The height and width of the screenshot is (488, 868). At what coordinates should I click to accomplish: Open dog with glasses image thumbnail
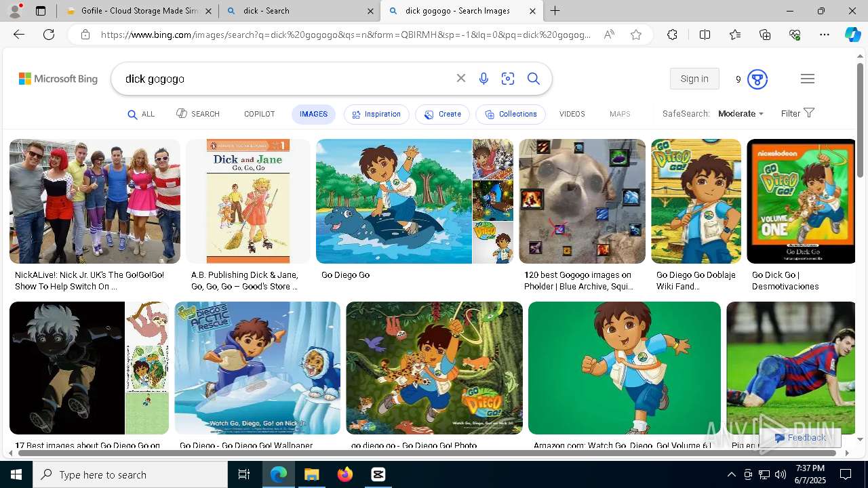582,201
